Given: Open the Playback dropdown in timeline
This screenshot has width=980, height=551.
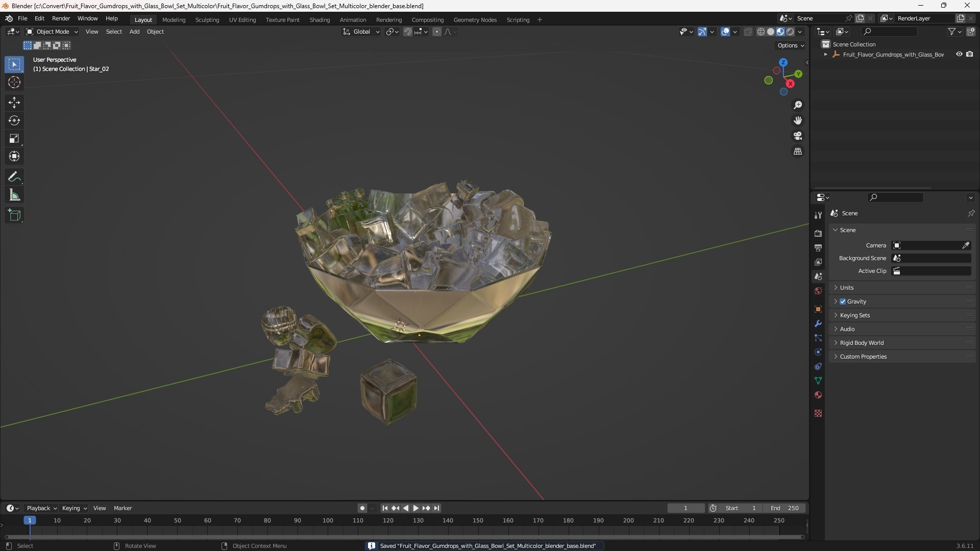Looking at the screenshot, I should (x=41, y=508).
